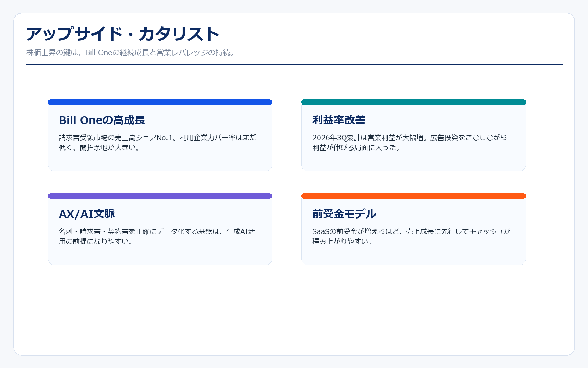Click the description starting 2026年3Q累計は営業利益
The image size is (588, 368).
410,142
